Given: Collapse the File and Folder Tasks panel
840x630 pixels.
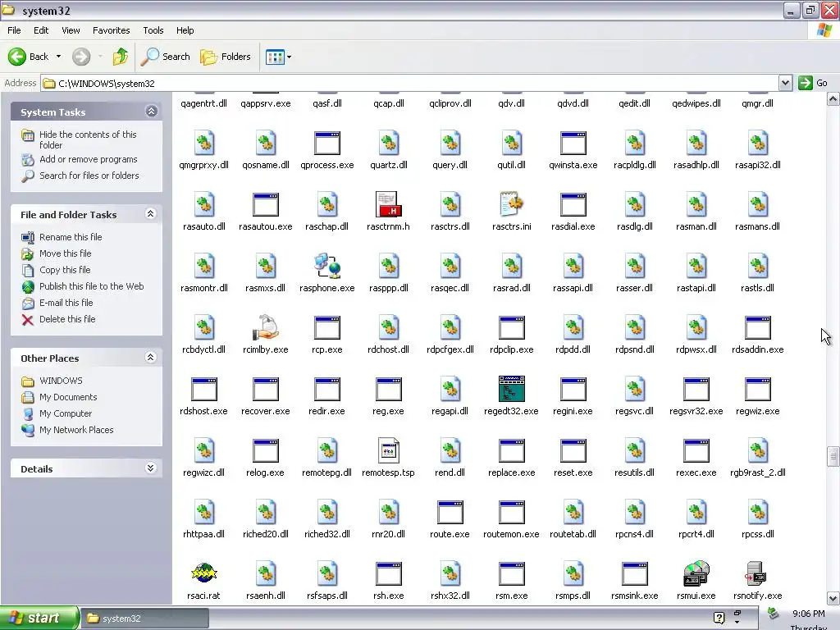Looking at the screenshot, I should (x=151, y=214).
